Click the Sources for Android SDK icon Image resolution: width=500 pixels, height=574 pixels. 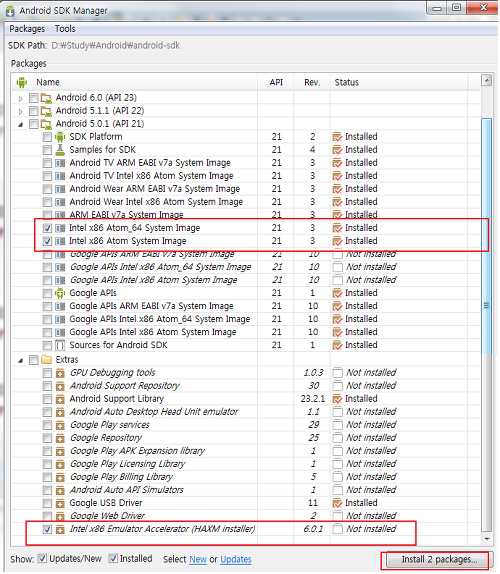(x=60, y=345)
